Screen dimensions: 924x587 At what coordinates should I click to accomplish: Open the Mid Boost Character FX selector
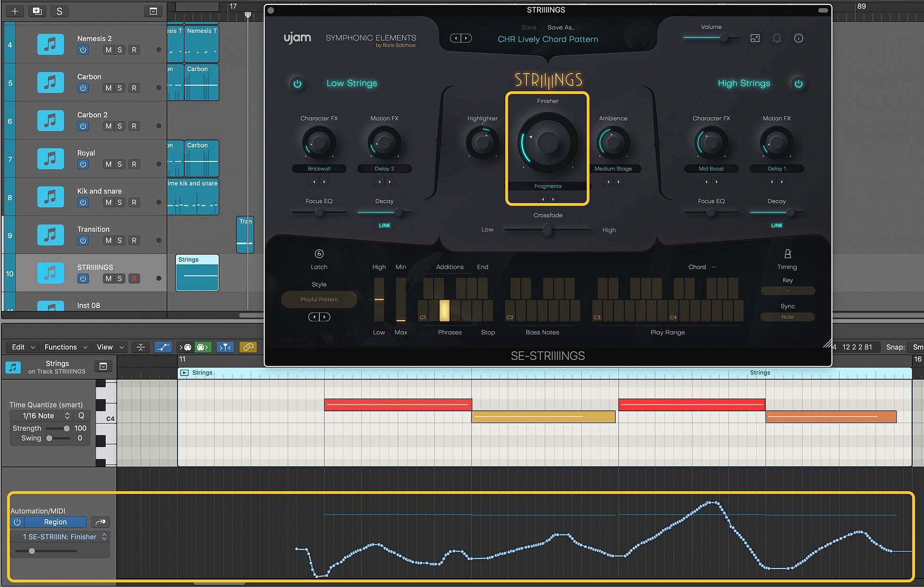[711, 169]
